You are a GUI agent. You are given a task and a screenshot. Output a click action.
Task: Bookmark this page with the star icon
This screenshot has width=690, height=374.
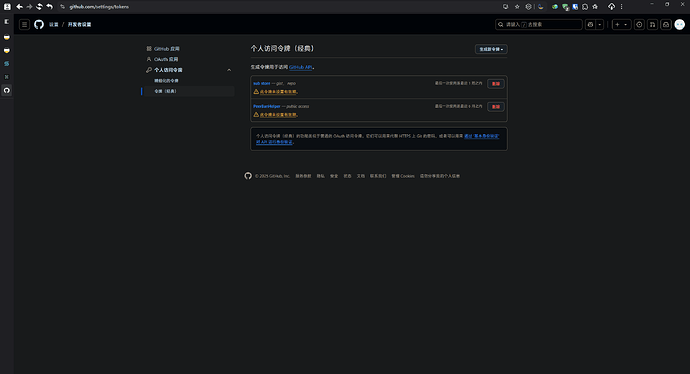[x=517, y=7]
